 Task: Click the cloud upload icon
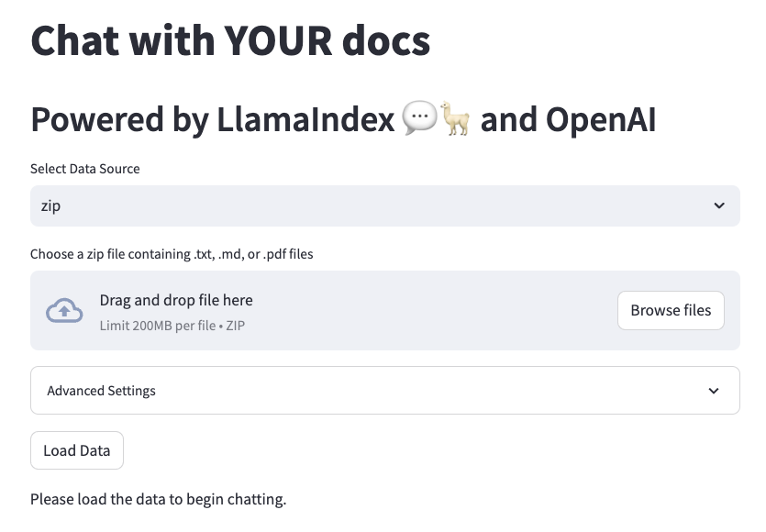(64, 311)
